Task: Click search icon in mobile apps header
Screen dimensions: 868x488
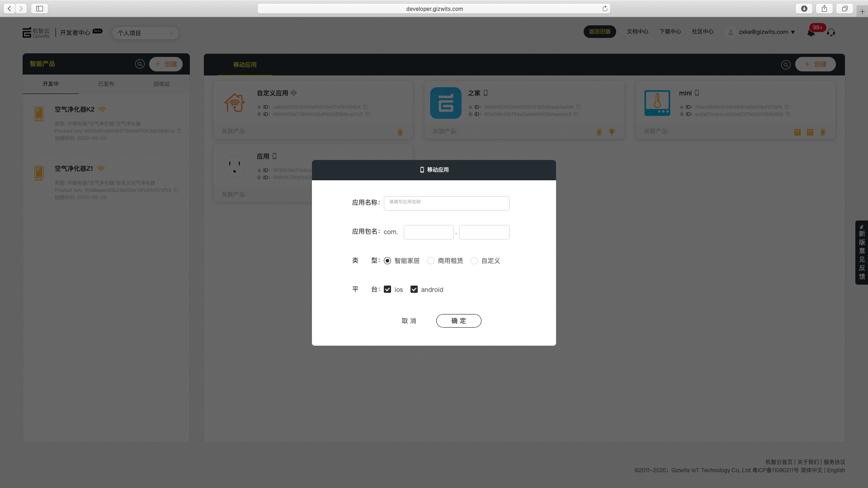Action: [x=786, y=65]
